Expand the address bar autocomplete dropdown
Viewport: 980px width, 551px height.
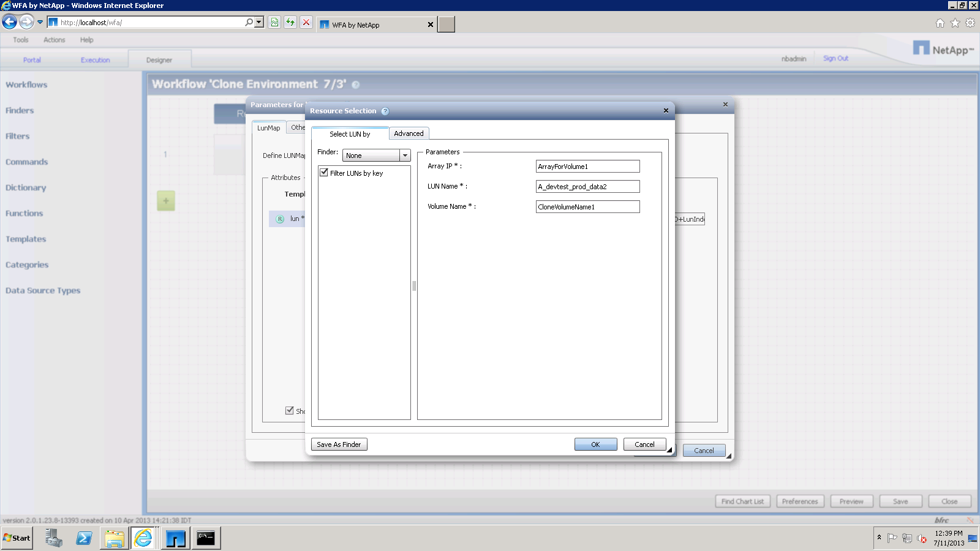tap(259, 23)
